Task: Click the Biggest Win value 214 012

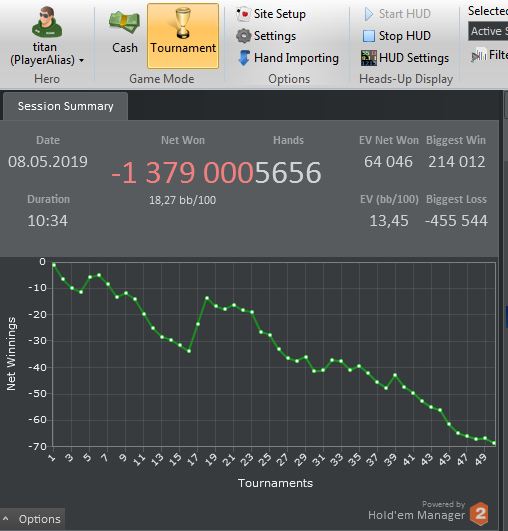Action: (457, 162)
